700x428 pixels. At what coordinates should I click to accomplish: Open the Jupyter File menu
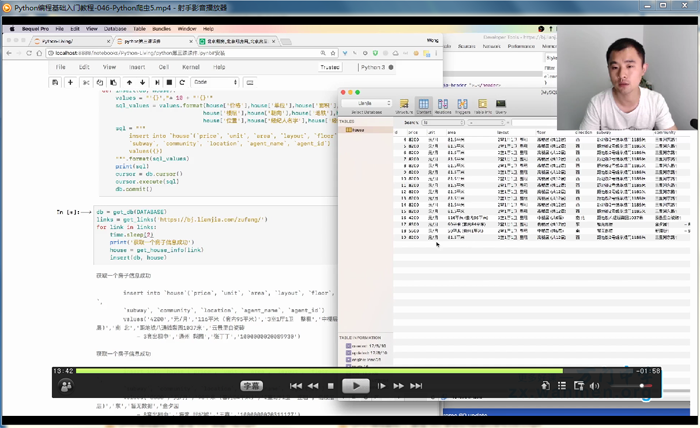[61, 67]
